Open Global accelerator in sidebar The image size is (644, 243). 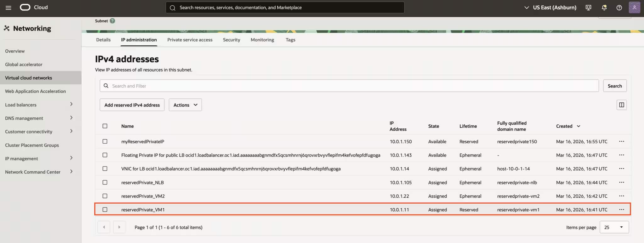[x=24, y=64]
